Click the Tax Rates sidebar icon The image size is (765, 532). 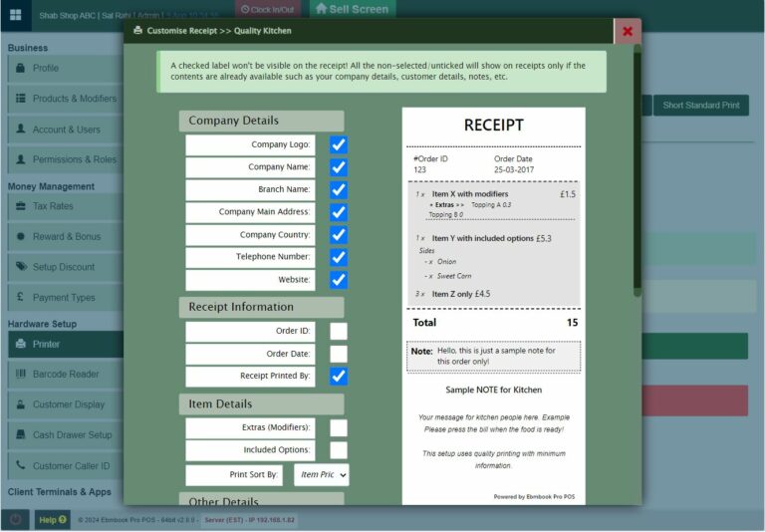21,206
